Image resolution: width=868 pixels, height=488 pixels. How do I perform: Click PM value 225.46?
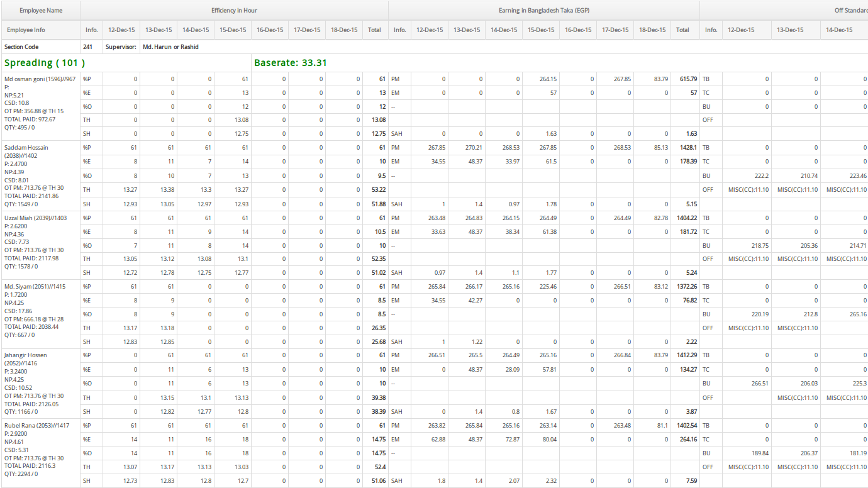(548, 286)
